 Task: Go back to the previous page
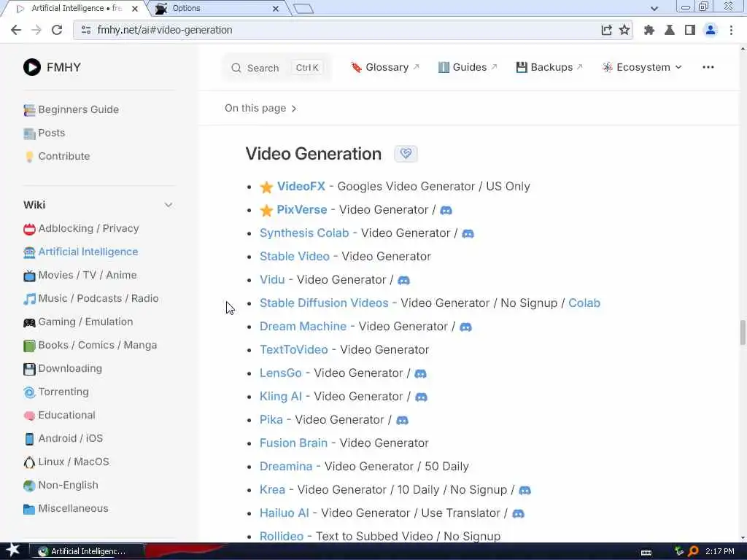(x=16, y=30)
